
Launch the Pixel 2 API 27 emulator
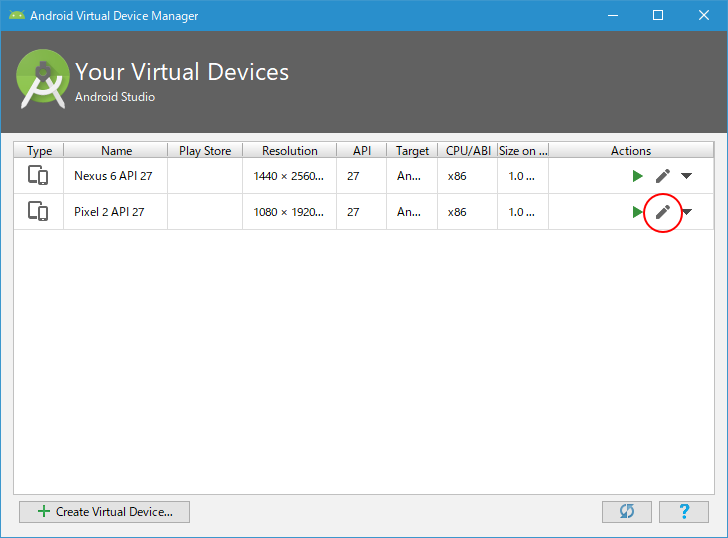[x=637, y=212]
